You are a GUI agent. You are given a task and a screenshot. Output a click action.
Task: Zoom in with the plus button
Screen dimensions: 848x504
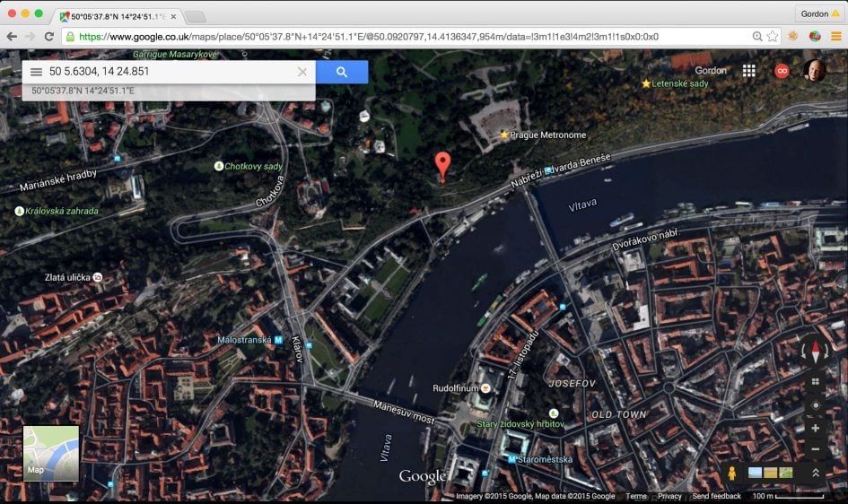[815, 429]
